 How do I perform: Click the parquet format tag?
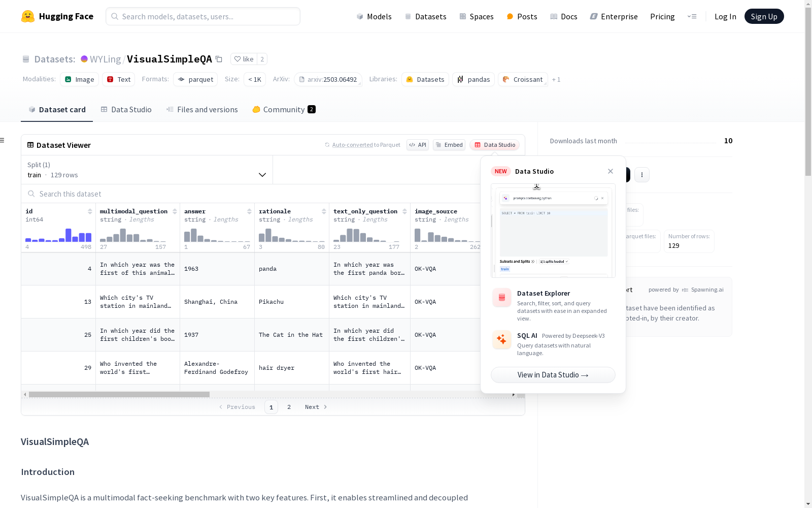click(x=195, y=79)
